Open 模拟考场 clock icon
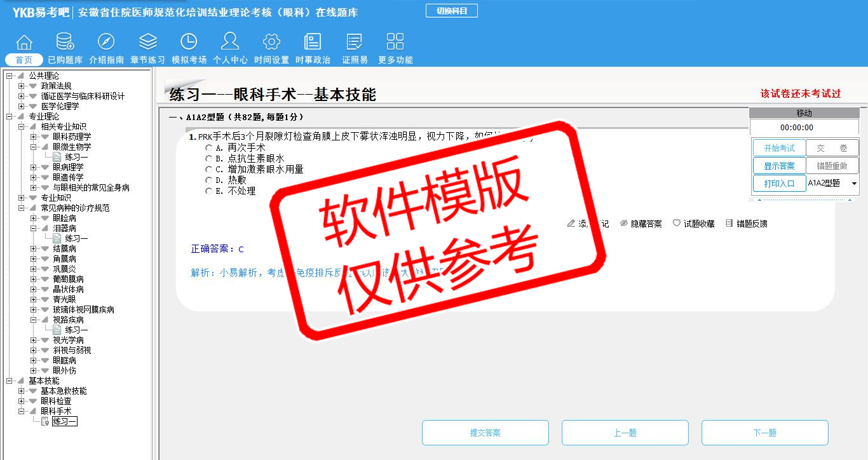Viewport: 868px width, 460px height. (189, 43)
